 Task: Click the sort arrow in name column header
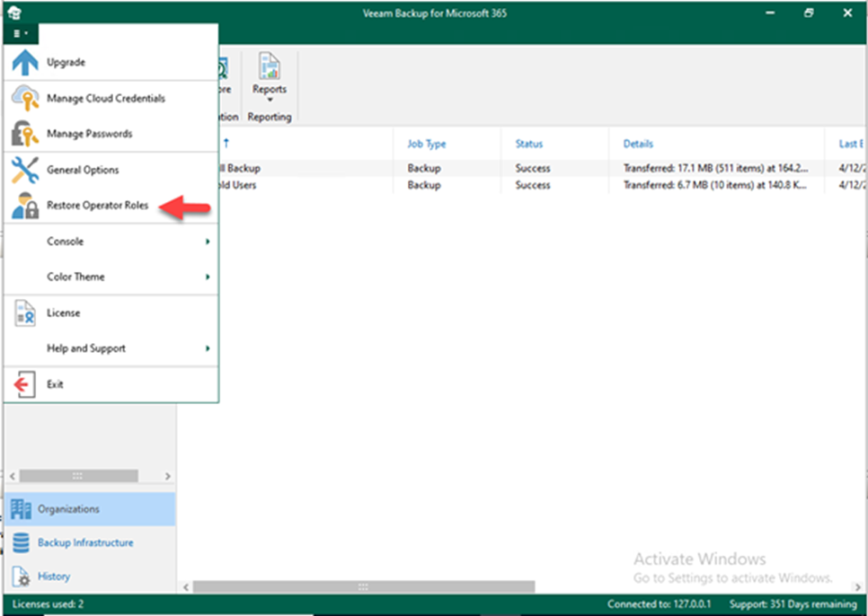(226, 143)
